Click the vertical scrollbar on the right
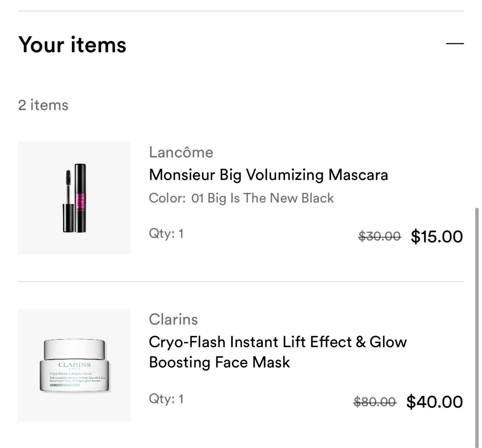 click(477, 315)
